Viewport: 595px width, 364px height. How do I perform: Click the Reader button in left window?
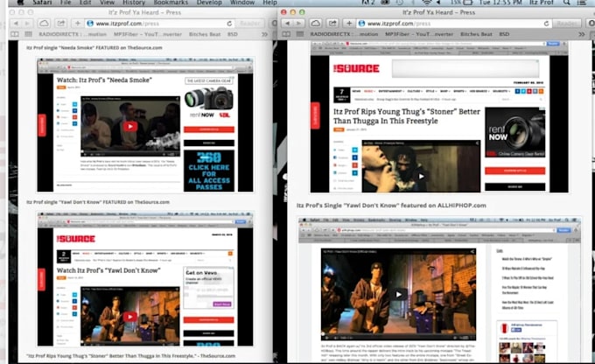[250, 24]
